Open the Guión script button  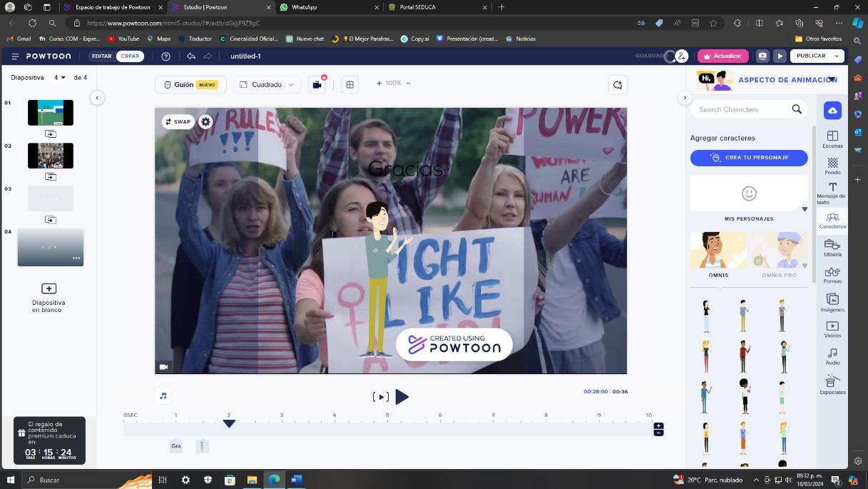(x=190, y=84)
